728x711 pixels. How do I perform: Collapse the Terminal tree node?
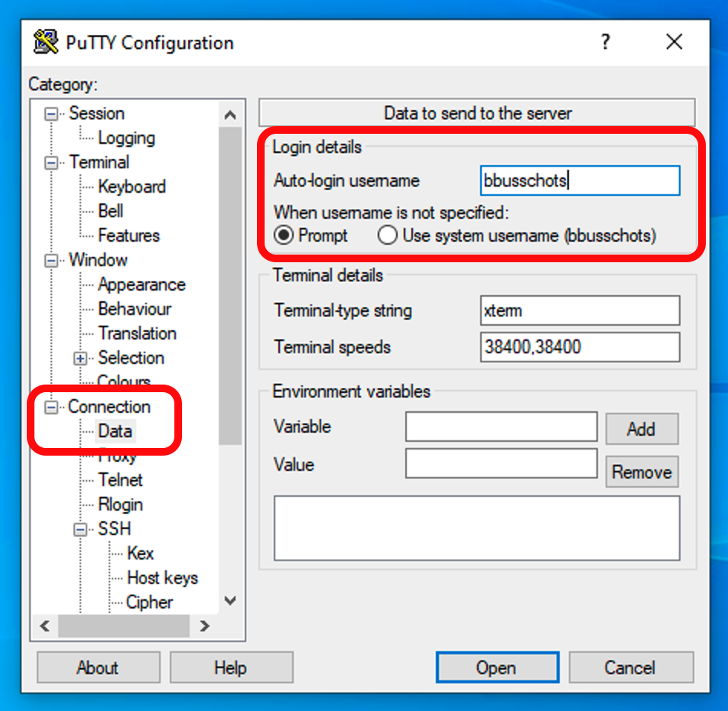click(51, 163)
